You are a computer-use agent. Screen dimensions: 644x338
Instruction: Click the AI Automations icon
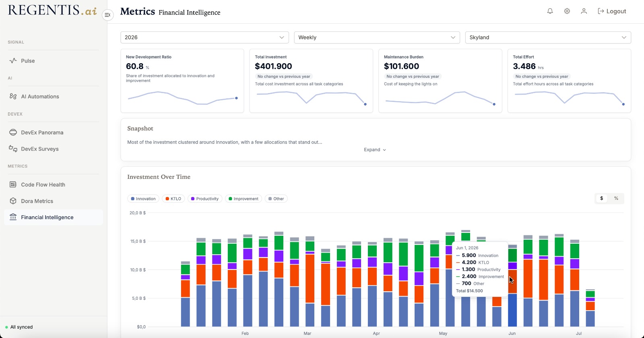pos(13,96)
